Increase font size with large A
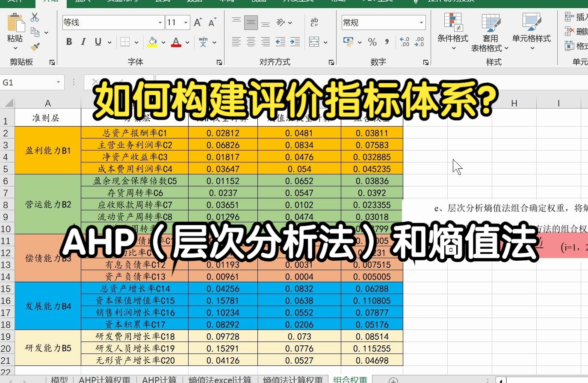 [198, 22]
